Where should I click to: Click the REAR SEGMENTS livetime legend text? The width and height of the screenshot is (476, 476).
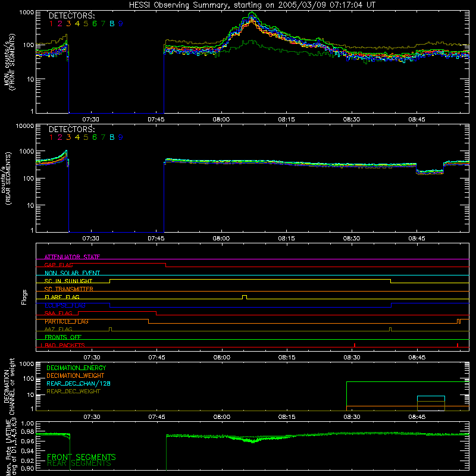tap(79, 464)
